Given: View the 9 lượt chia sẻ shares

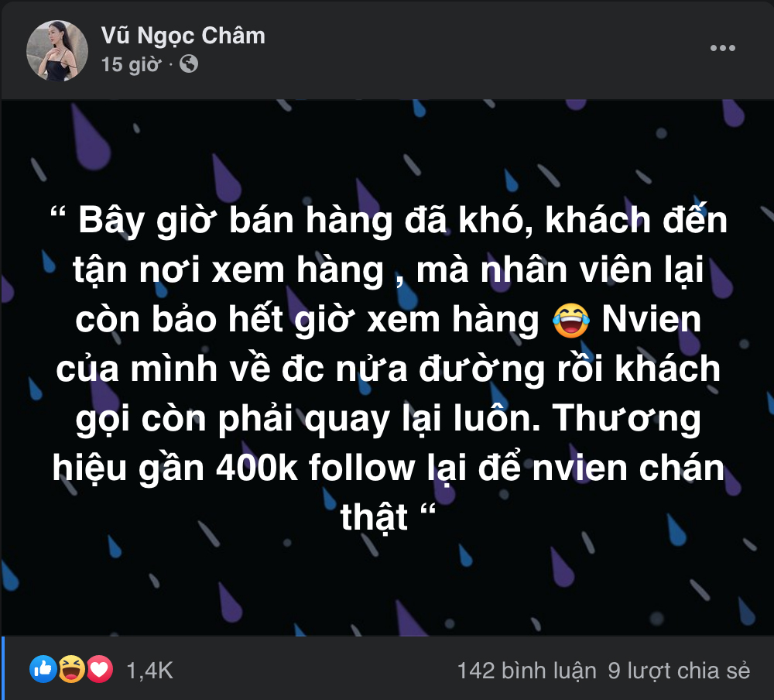Looking at the screenshot, I should coord(679,671).
